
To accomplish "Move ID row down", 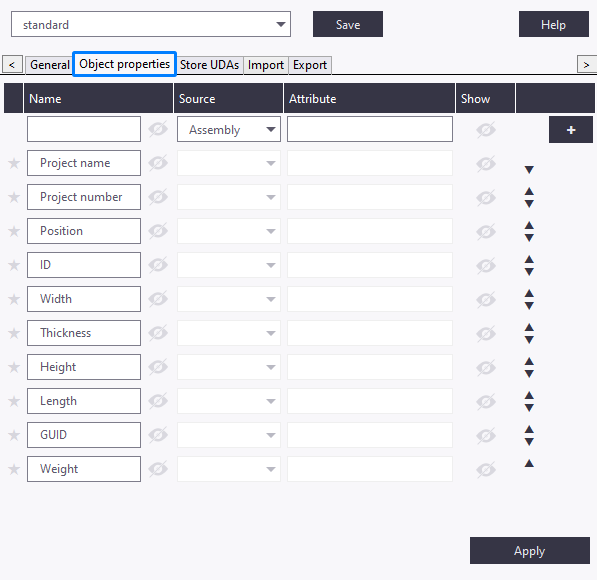I will point(529,272).
